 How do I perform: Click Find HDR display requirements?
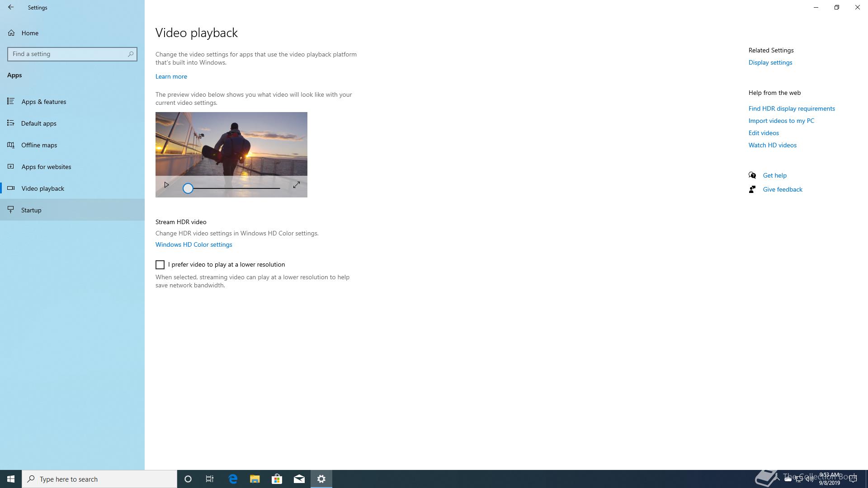tap(791, 108)
